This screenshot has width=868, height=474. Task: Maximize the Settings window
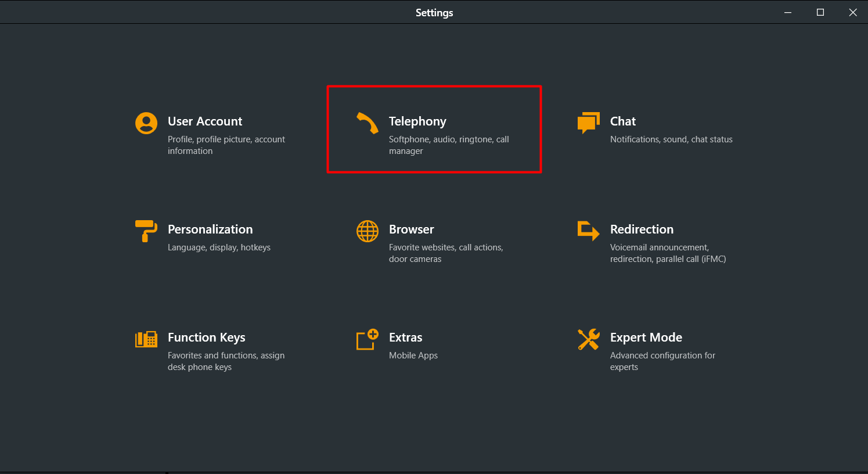(820, 12)
